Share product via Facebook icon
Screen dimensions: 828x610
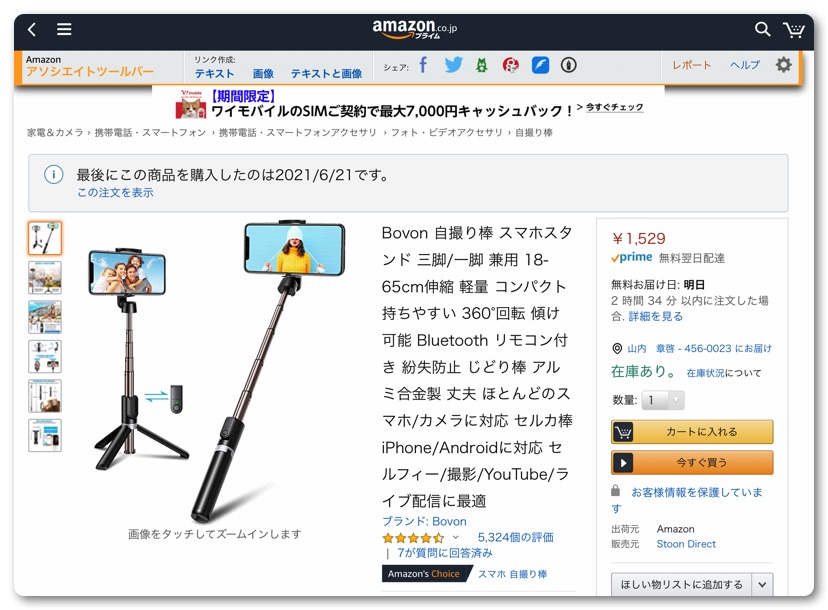click(423, 65)
